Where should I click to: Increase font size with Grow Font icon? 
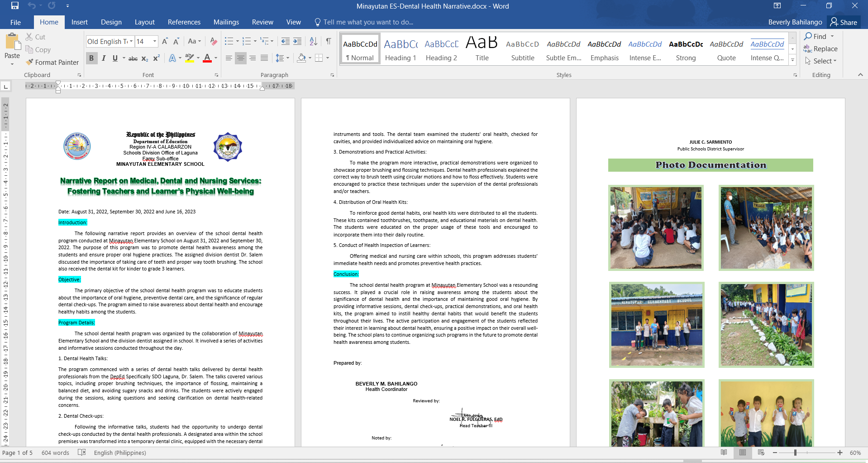click(x=165, y=41)
